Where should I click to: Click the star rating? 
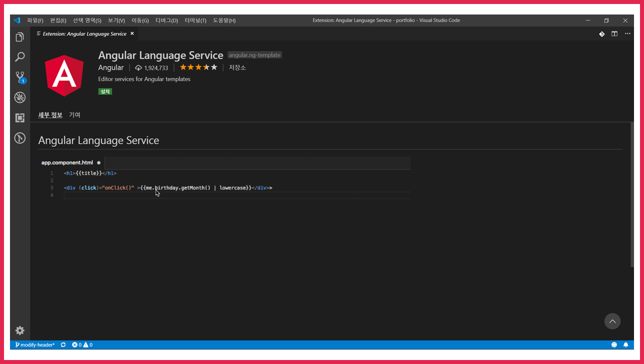point(198,67)
